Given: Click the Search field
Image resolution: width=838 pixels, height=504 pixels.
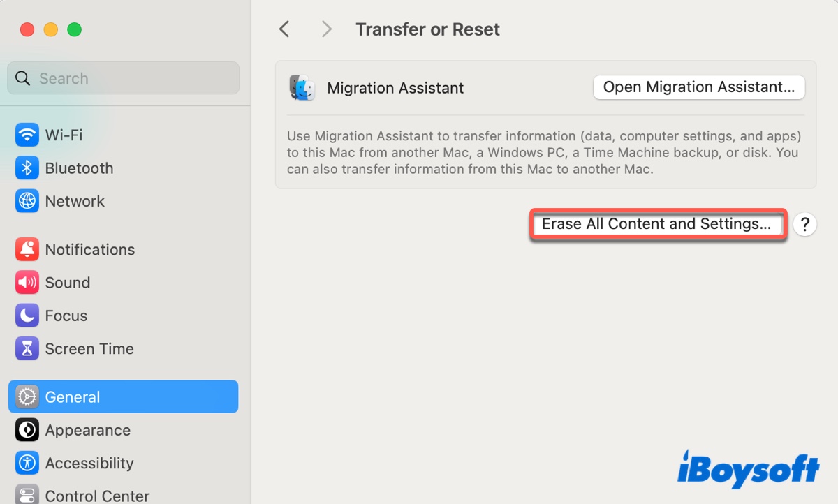Looking at the screenshot, I should [124, 78].
